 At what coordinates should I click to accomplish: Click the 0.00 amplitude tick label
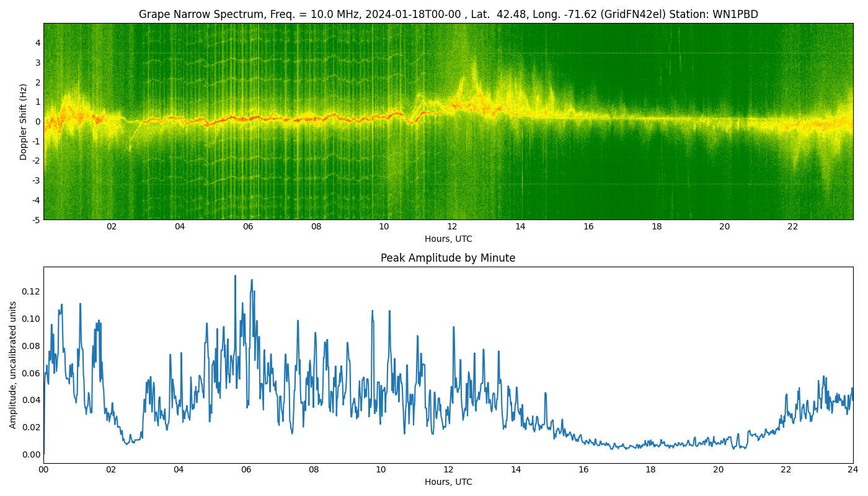[x=30, y=454]
